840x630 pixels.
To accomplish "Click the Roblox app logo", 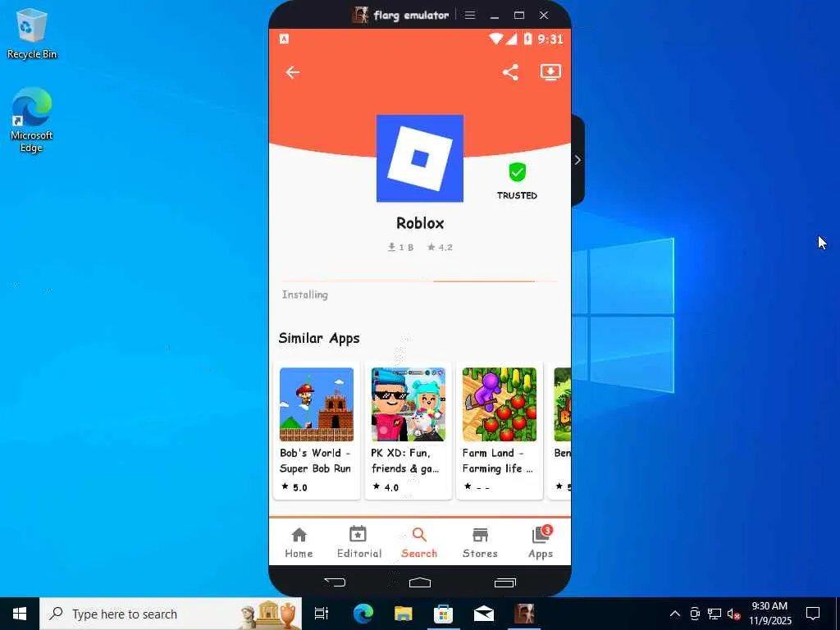I will click(x=420, y=158).
